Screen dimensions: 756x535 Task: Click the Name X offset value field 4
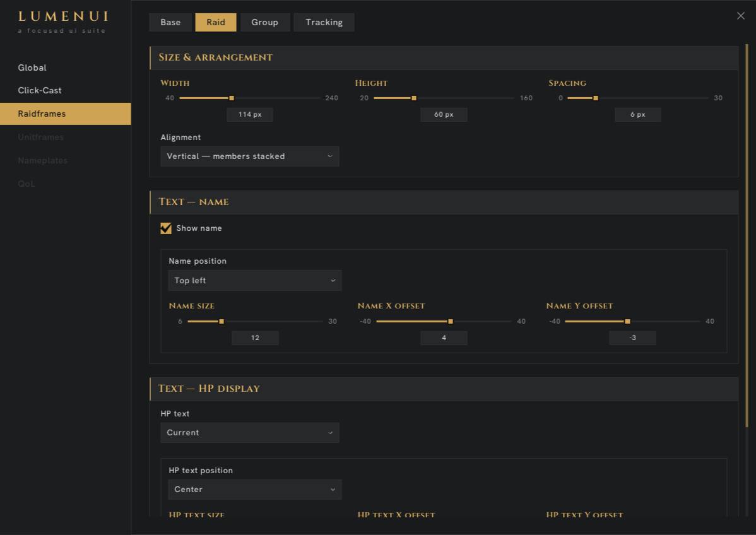click(444, 338)
